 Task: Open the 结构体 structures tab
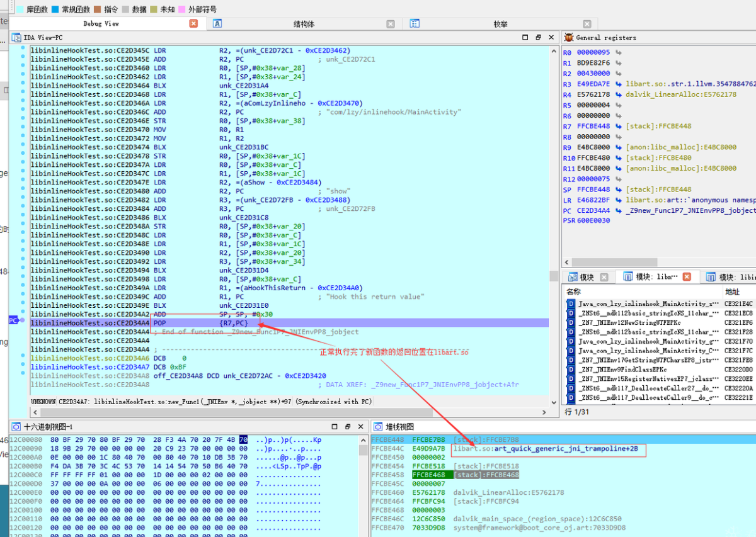pos(304,24)
